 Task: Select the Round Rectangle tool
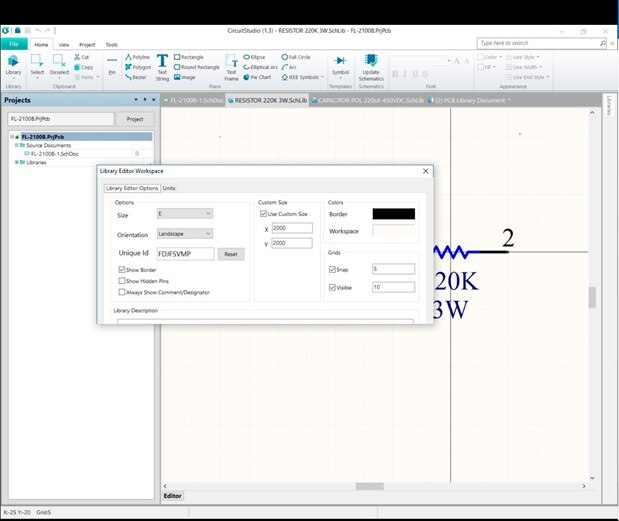pos(196,67)
